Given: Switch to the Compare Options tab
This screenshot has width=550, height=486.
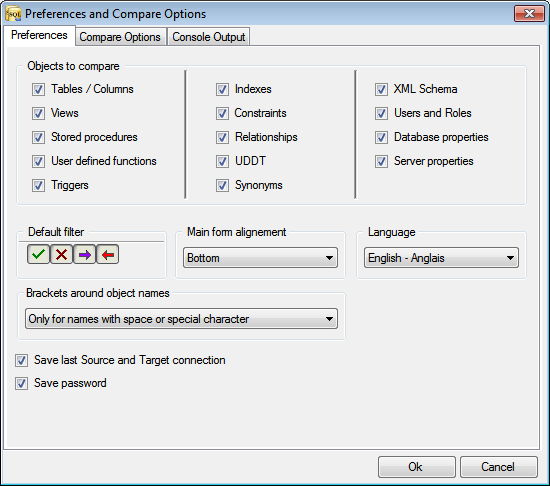Looking at the screenshot, I should (x=120, y=37).
